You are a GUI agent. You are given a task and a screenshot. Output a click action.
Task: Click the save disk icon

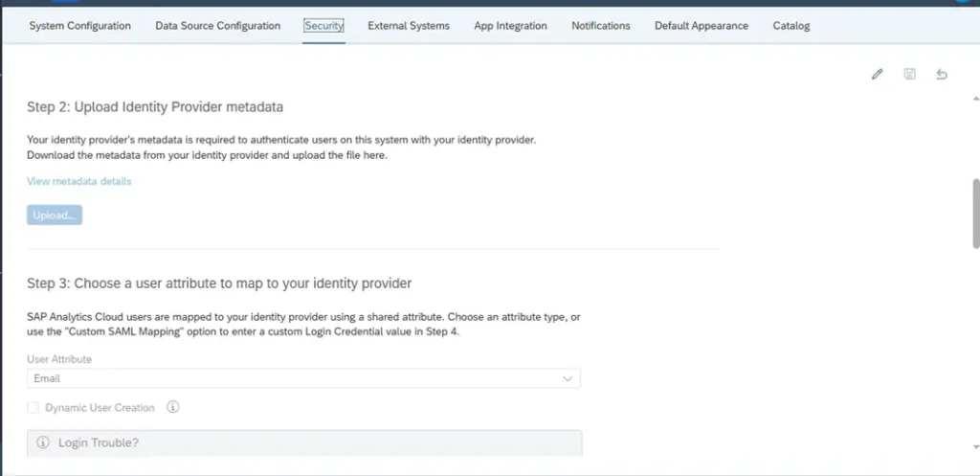click(909, 75)
